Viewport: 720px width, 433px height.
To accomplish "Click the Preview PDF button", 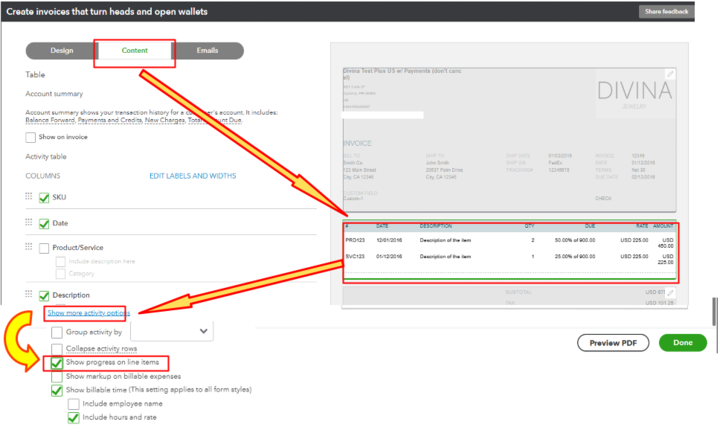I will pyautogui.click(x=613, y=343).
